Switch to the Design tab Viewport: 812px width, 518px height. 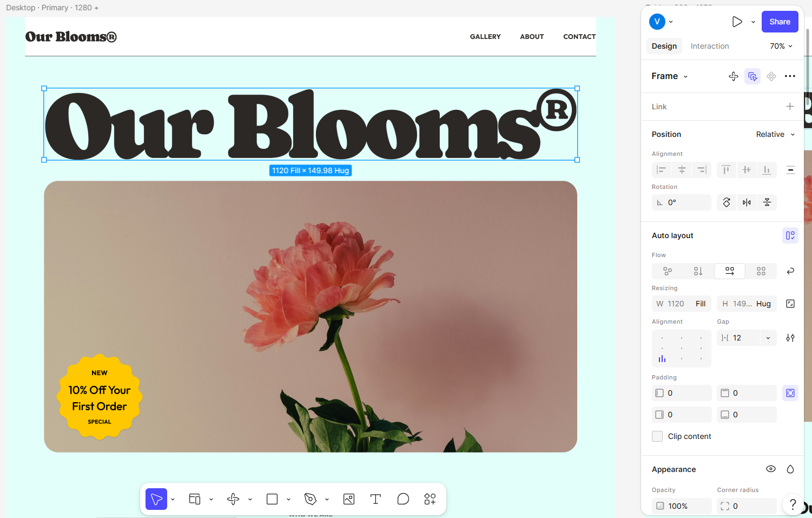[664, 46]
